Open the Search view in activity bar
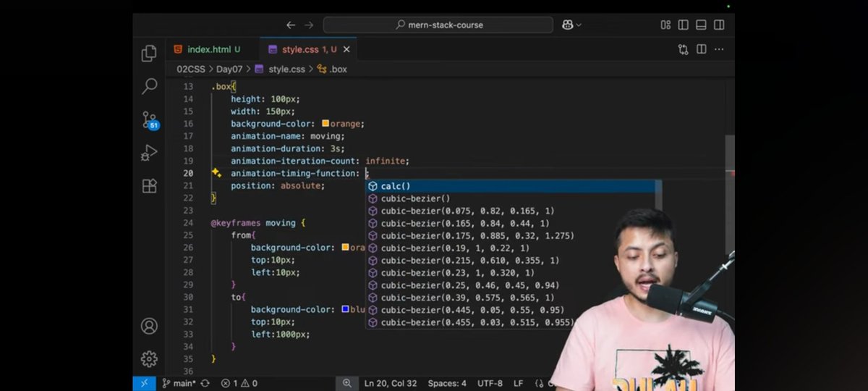 tap(149, 86)
